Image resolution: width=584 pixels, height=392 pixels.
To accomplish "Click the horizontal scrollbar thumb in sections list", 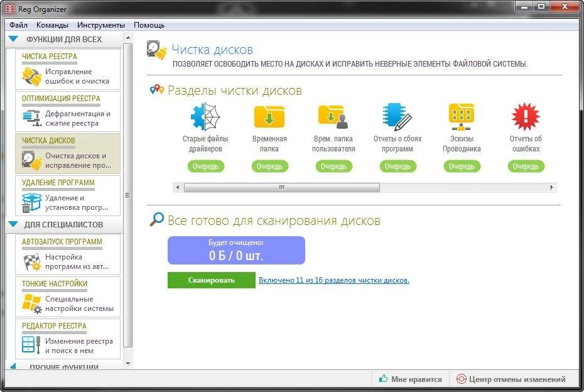I will [282, 187].
